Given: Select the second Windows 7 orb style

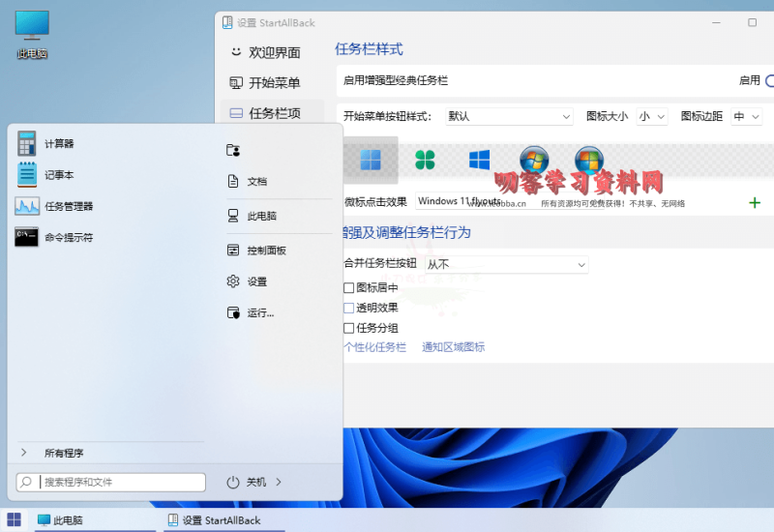Looking at the screenshot, I should pyautogui.click(x=589, y=160).
